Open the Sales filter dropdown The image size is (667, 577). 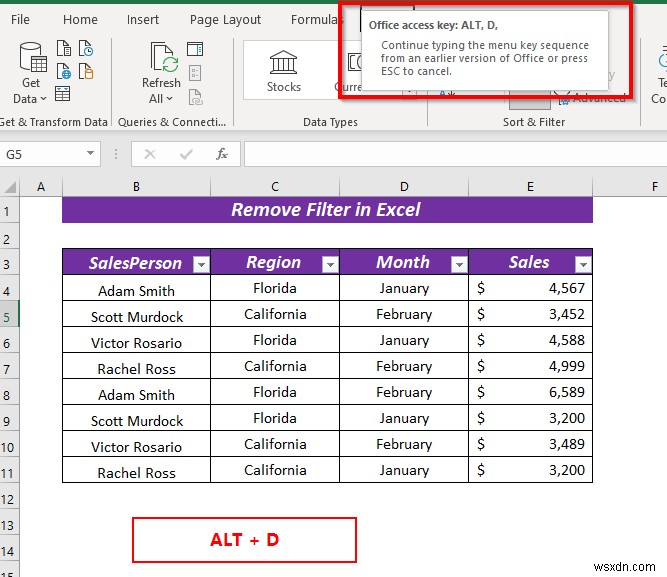[583, 265]
